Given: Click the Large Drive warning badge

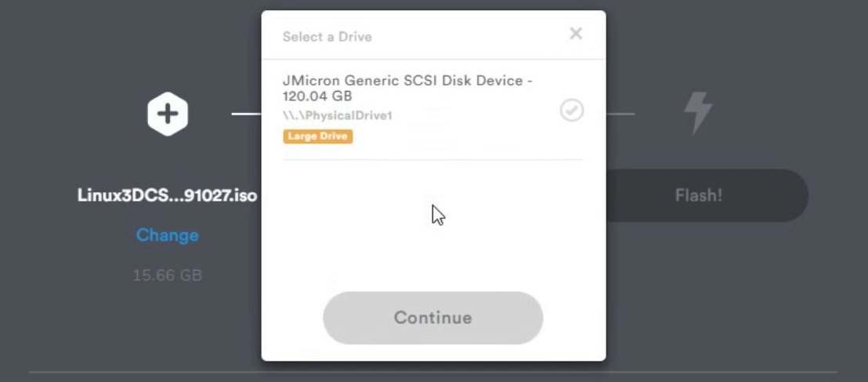Looking at the screenshot, I should (x=318, y=136).
